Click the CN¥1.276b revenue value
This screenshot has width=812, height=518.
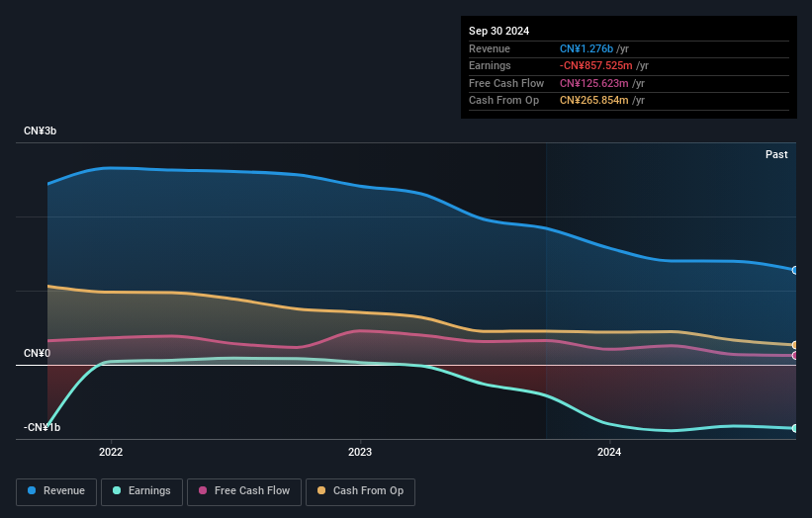pyautogui.click(x=586, y=48)
